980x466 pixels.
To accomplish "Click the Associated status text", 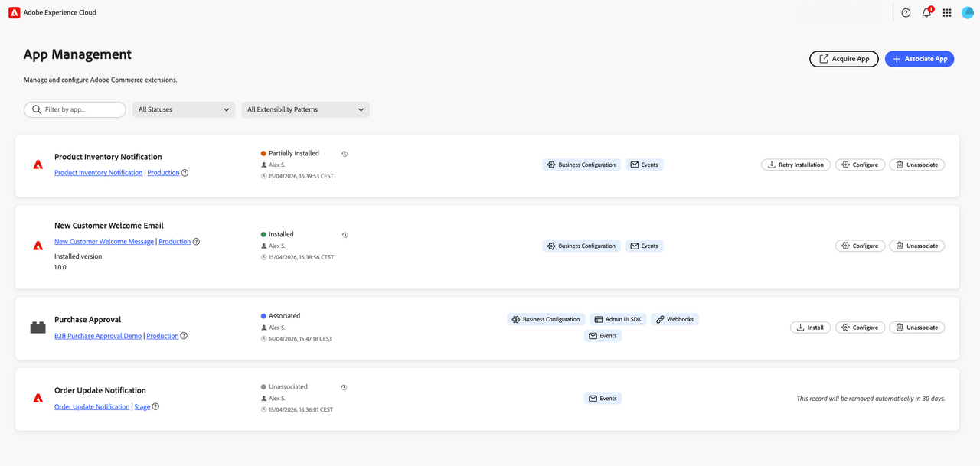I will [x=285, y=316].
